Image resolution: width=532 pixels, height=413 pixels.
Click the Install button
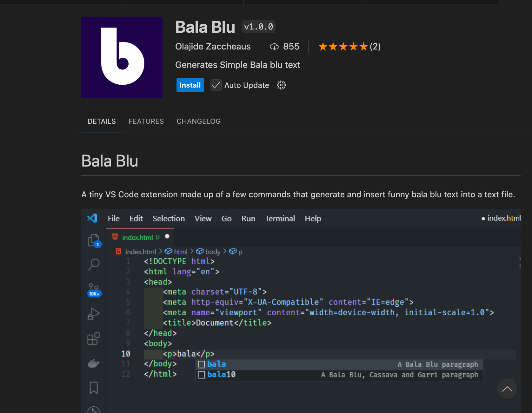click(190, 85)
